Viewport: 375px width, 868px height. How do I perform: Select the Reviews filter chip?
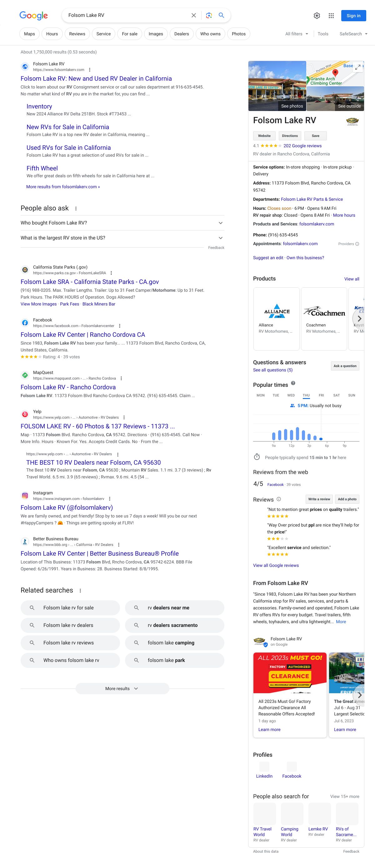pyautogui.click(x=77, y=34)
